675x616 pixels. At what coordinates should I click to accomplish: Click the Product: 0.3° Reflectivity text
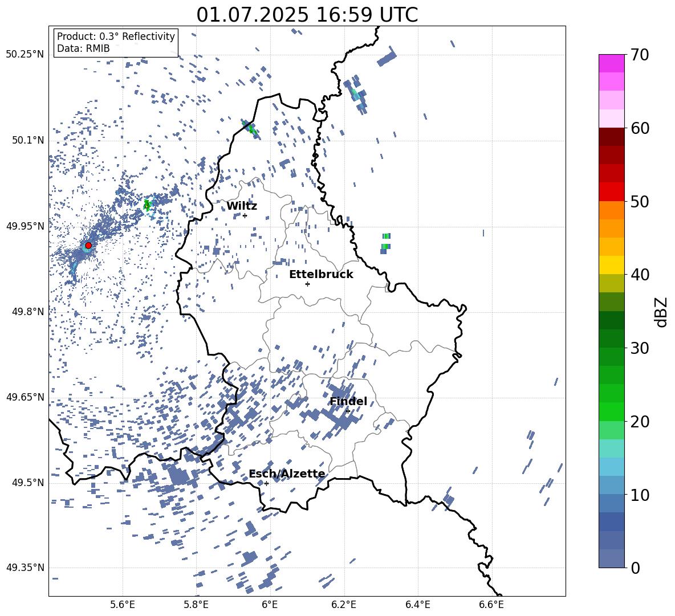[116, 36]
